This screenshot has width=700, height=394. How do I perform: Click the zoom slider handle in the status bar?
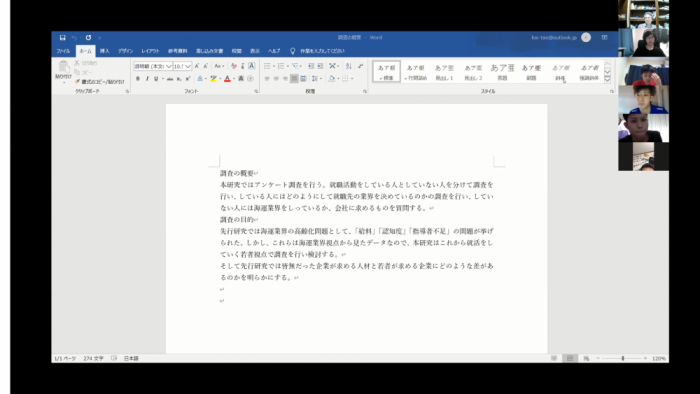coord(623,358)
